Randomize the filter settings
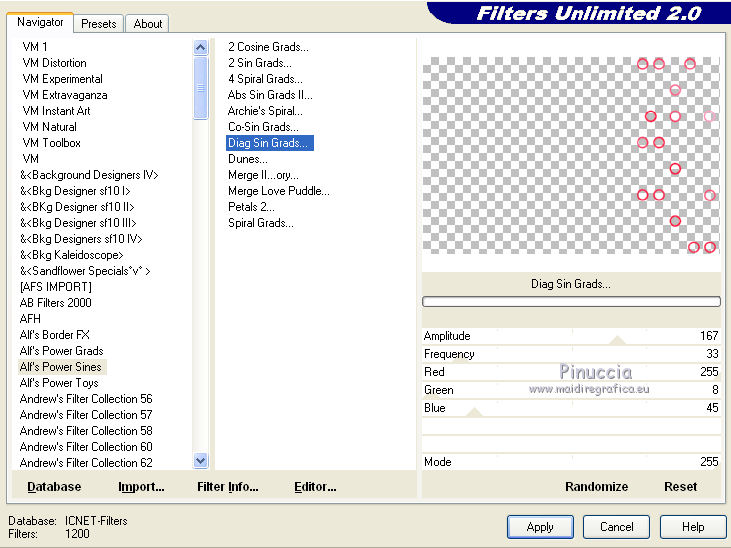 [x=596, y=487]
